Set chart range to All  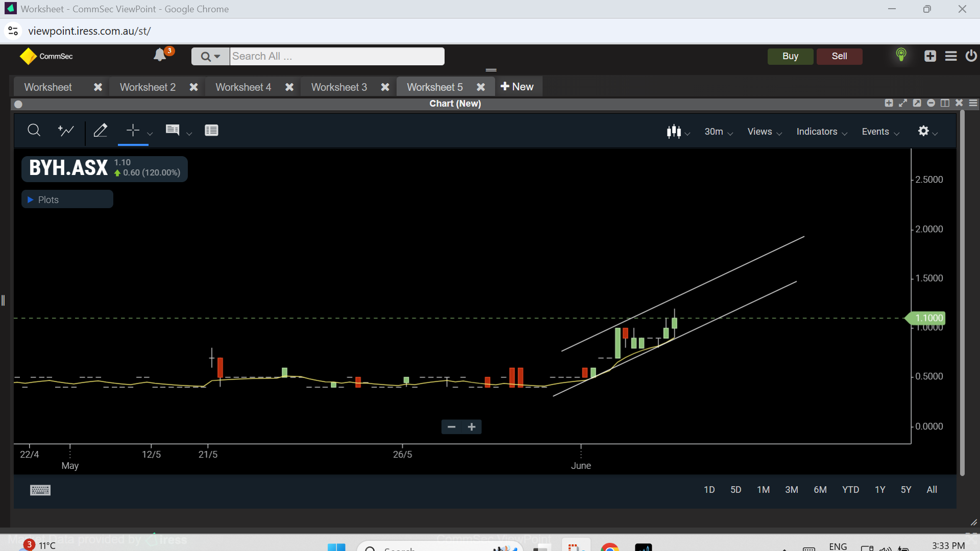pyautogui.click(x=932, y=490)
